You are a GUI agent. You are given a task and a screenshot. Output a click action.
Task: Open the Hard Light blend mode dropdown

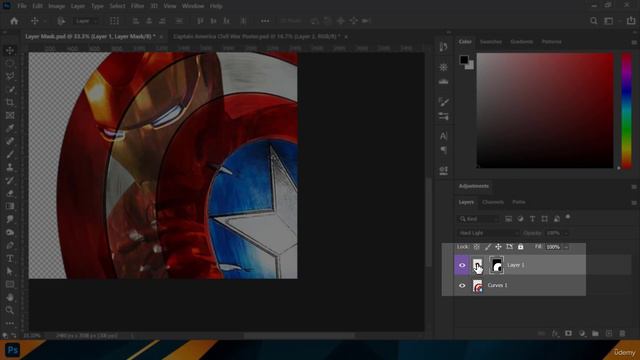[x=488, y=233]
